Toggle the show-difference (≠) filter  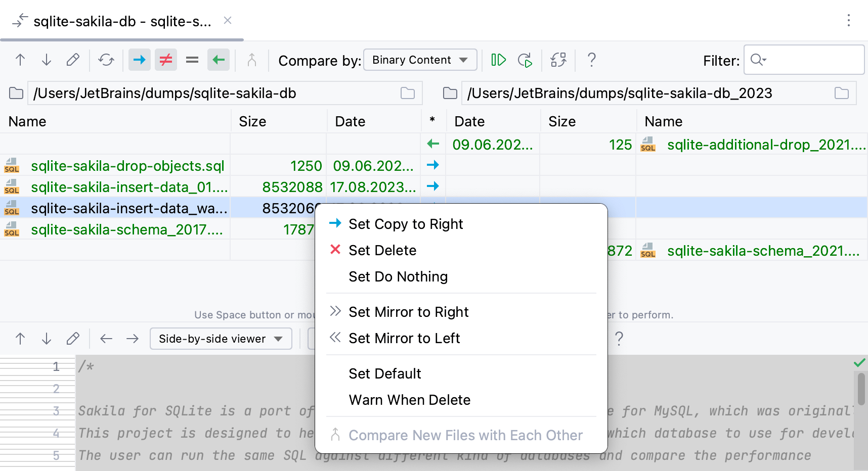pyautogui.click(x=166, y=60)
